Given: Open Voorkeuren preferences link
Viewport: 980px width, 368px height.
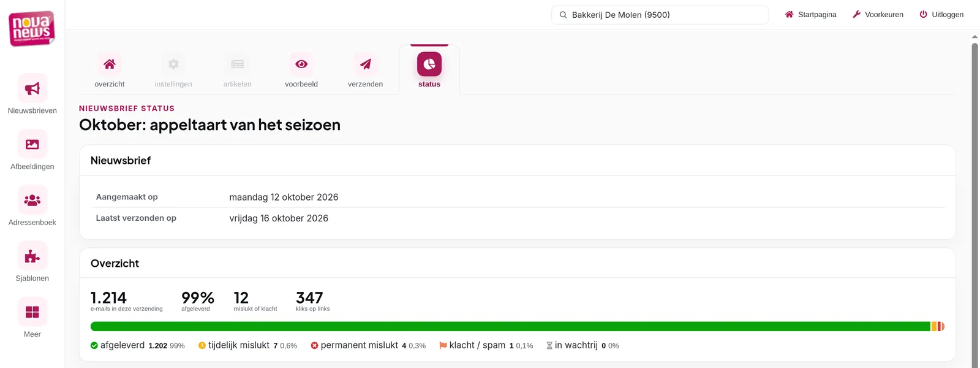Looking at the screenshot, I should [x=878, y=15].
